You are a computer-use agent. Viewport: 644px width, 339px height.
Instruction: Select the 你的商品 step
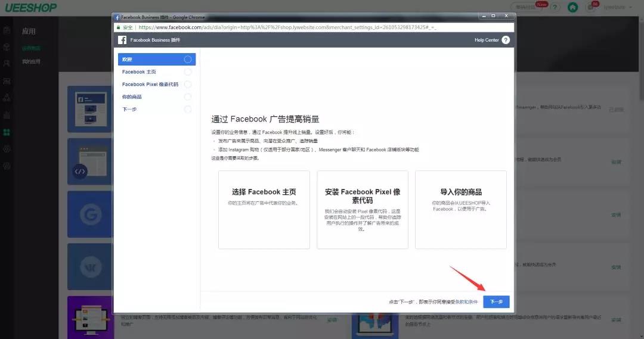(156, 97)
